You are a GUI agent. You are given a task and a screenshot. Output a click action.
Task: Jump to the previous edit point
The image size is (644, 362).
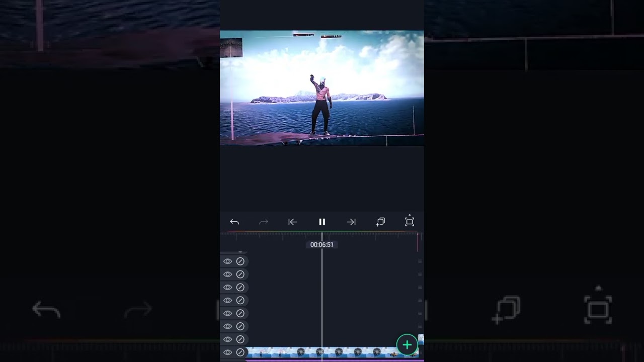292,222
